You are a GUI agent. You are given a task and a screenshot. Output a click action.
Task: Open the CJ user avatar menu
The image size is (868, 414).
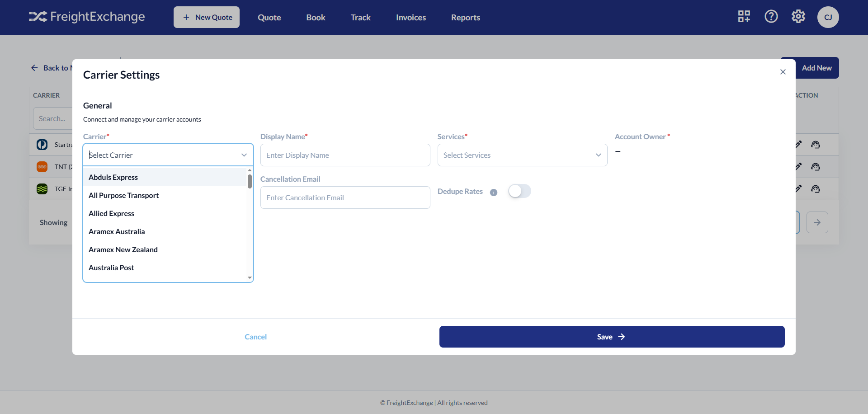[828, 17]
